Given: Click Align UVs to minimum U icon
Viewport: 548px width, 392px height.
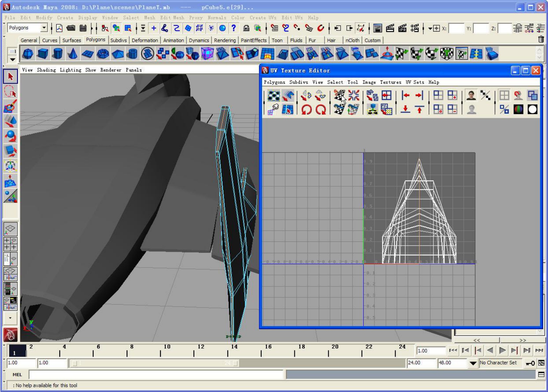Looking at the screenshot, I should 406,95.
